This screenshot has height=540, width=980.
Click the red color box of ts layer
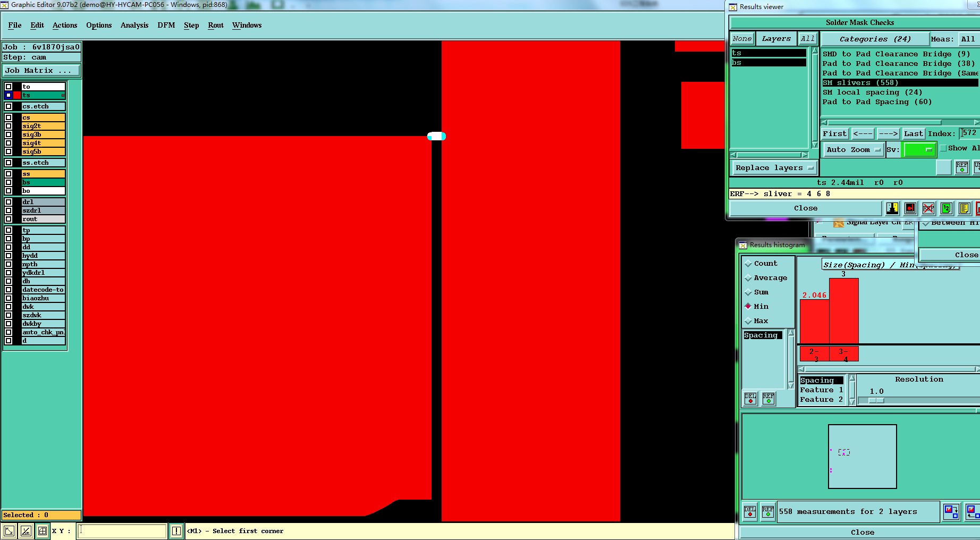(x=17, y=95)
